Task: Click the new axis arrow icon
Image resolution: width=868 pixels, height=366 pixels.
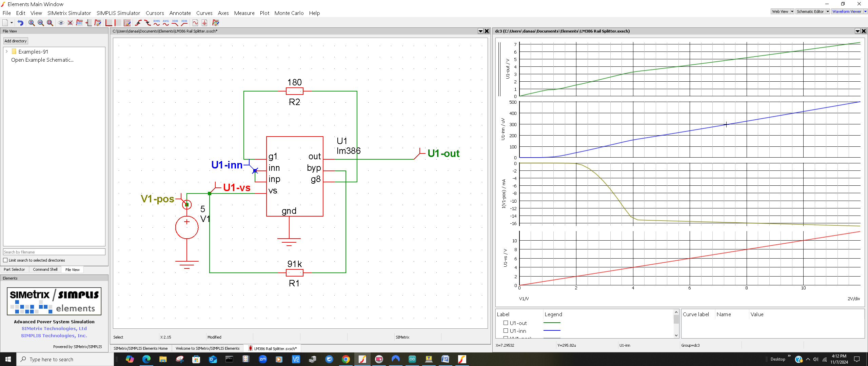Action: point(88,23)
